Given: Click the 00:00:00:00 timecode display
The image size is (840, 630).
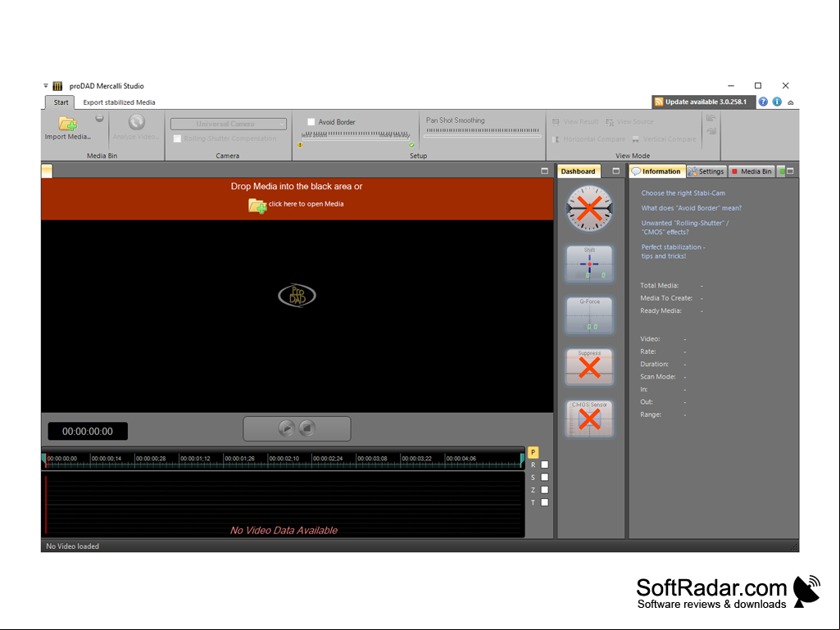Looking at the screenshot, I should [88, 431].
